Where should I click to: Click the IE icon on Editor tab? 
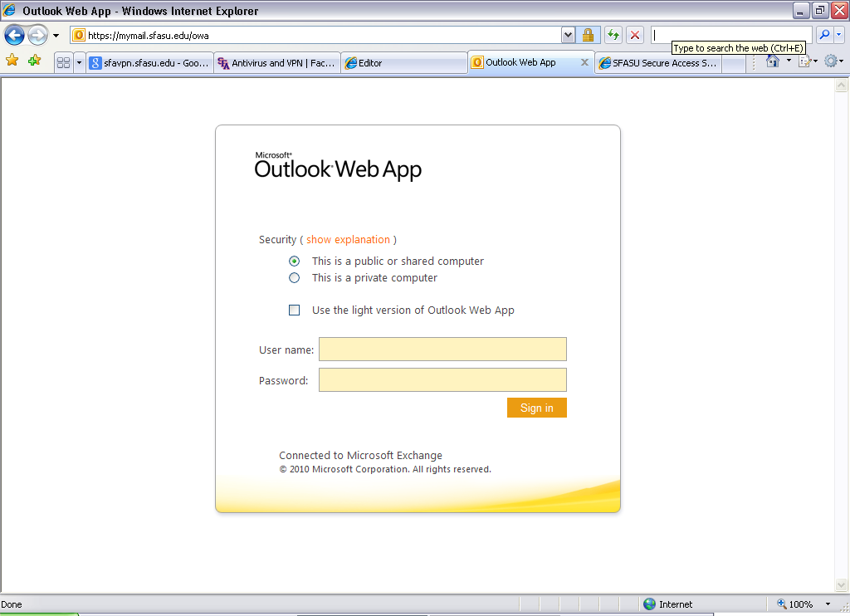351,63
